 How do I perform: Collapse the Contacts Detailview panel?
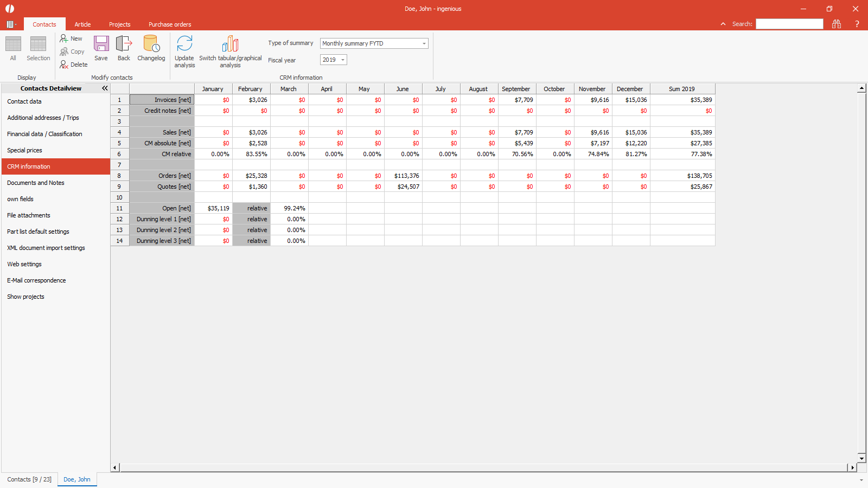(105, 88)
